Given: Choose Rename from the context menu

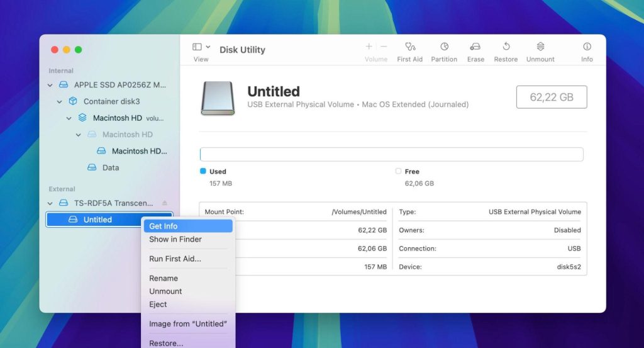Looking at the screenshot, I should [188, 278].
